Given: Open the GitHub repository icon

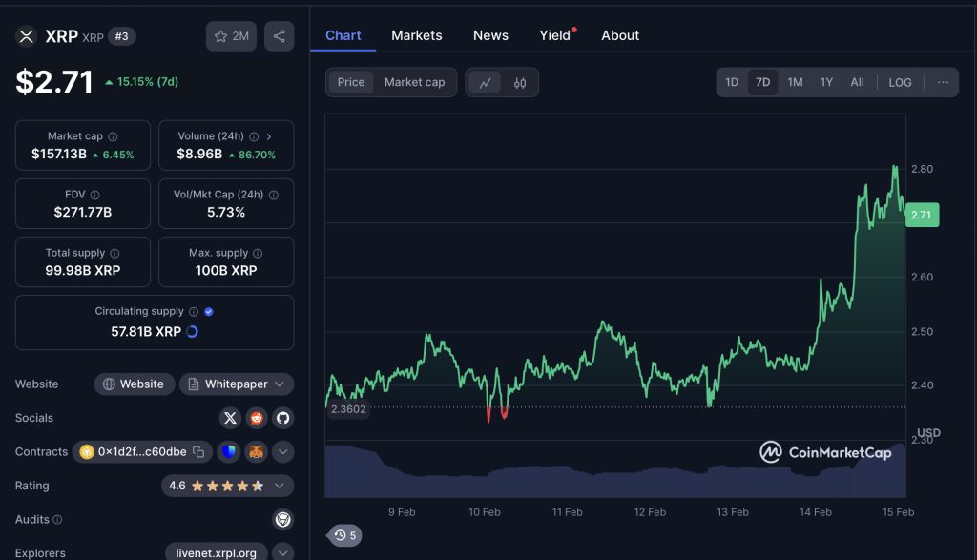Looking at the screenshot, I should (282, 418).
